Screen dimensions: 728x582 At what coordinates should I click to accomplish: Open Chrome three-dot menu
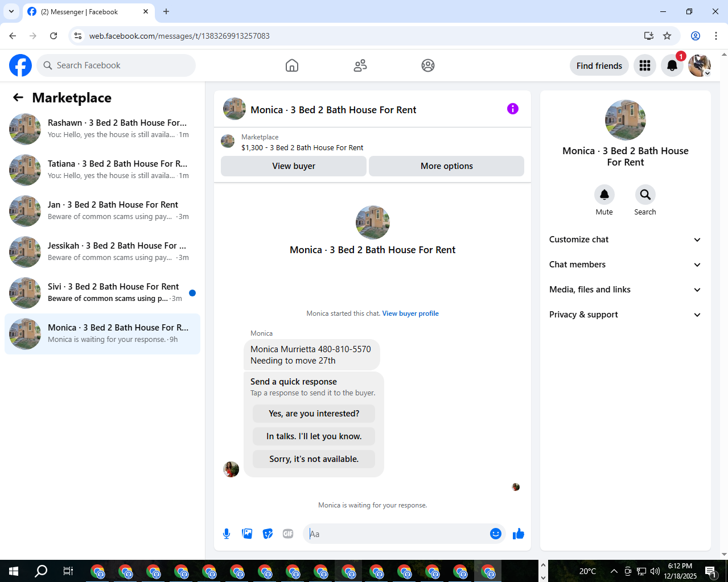(x=716, y=36)
